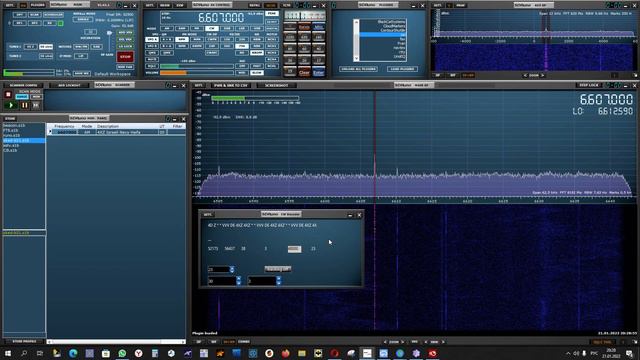Click Enter key on RX keypad

tap(318, 72)
